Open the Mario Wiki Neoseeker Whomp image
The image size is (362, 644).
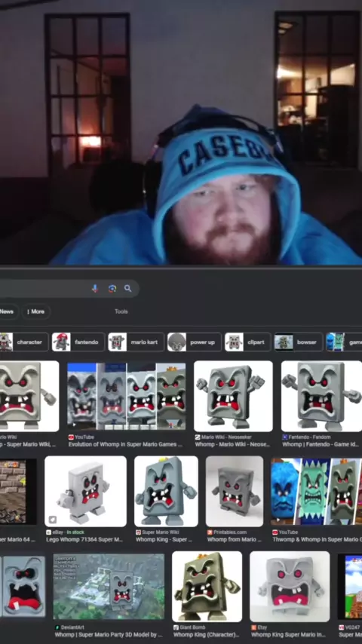pos(233,396)
